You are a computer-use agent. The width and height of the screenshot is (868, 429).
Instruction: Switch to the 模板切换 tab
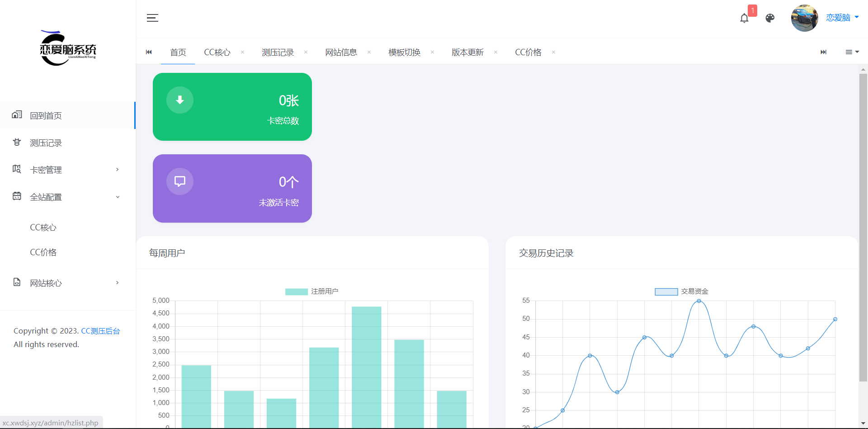click(x=404, y=52)
